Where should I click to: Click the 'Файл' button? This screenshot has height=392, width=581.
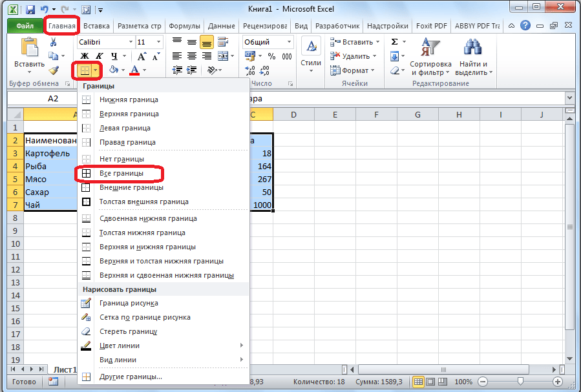pyautogui.click(x=25, y=26)
